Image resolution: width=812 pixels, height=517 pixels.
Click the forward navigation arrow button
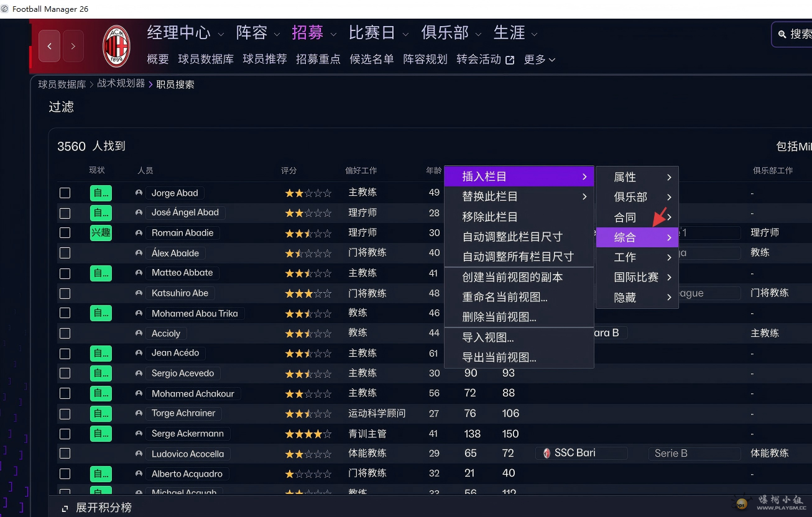tap(73, 46)
